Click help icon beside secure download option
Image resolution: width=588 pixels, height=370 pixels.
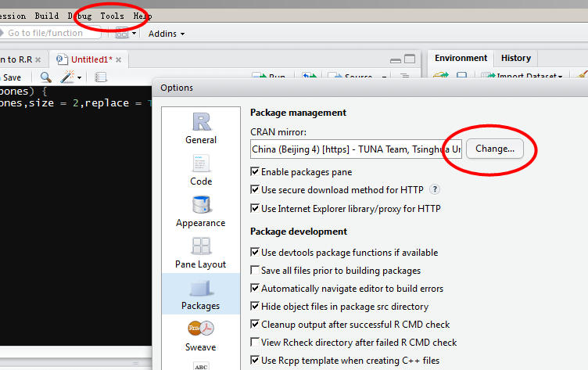[435, 189]
